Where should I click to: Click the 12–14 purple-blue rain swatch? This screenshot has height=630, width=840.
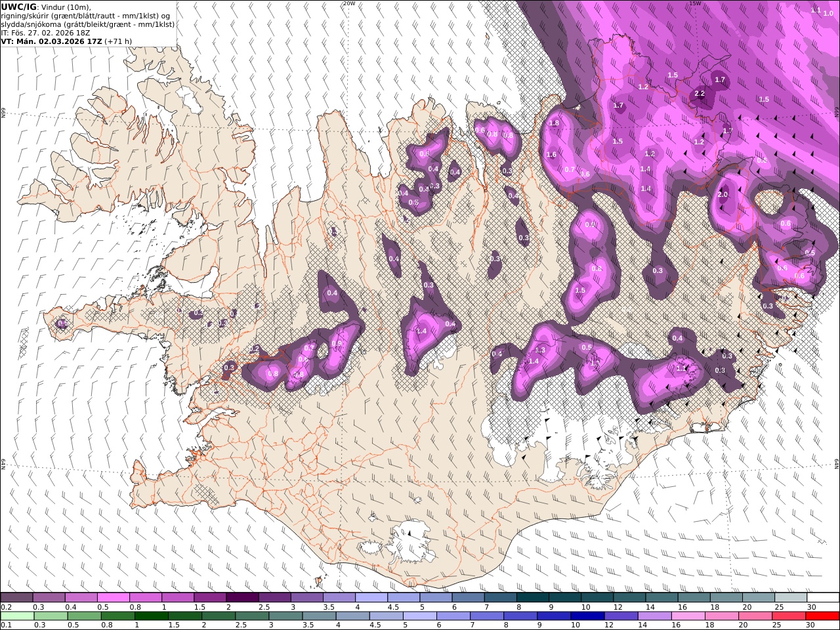pos(621,616)
